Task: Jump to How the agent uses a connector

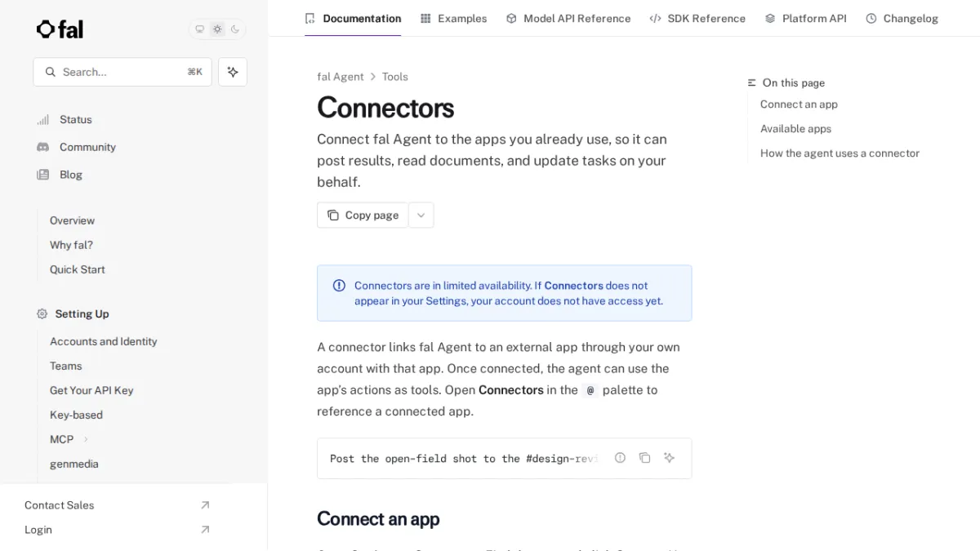Action: pos(840,153)
